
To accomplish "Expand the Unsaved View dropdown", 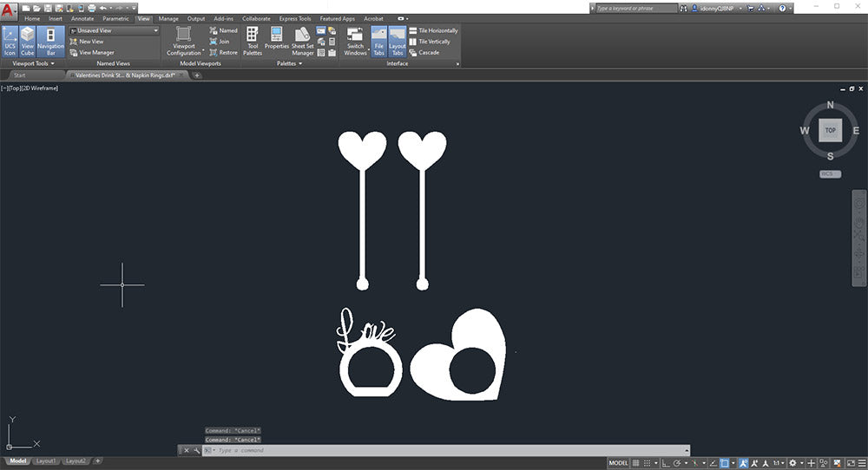I will pos(155,30).
